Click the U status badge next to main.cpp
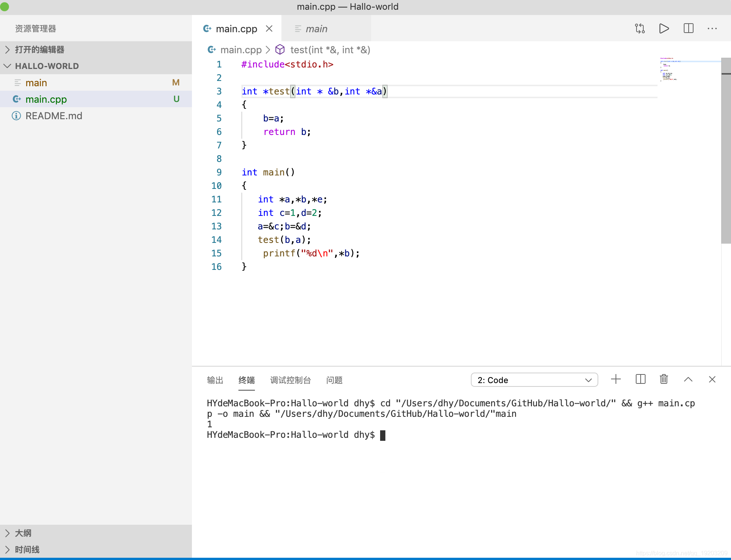This screenshot has width=731, height=560. pyautogui.click(x=176, y=99)
